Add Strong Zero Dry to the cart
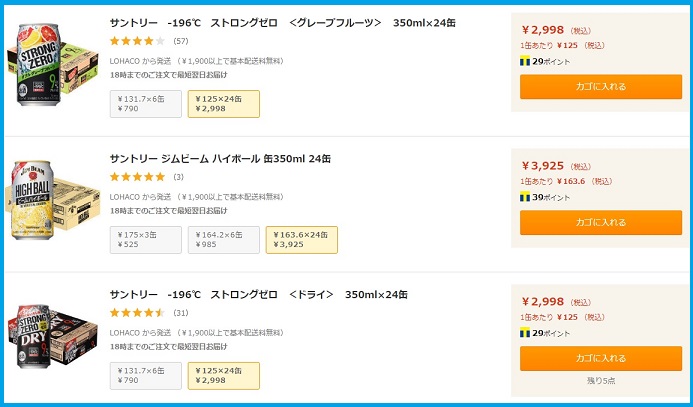 pos(600,358)
